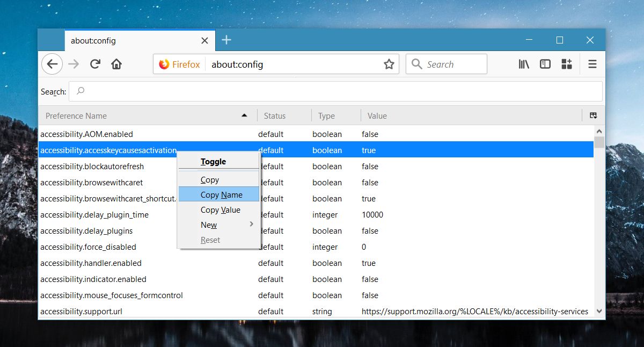Focus the toolbar Search box
The width and height of the screenshot is (644, 347).
click(447, 64)
